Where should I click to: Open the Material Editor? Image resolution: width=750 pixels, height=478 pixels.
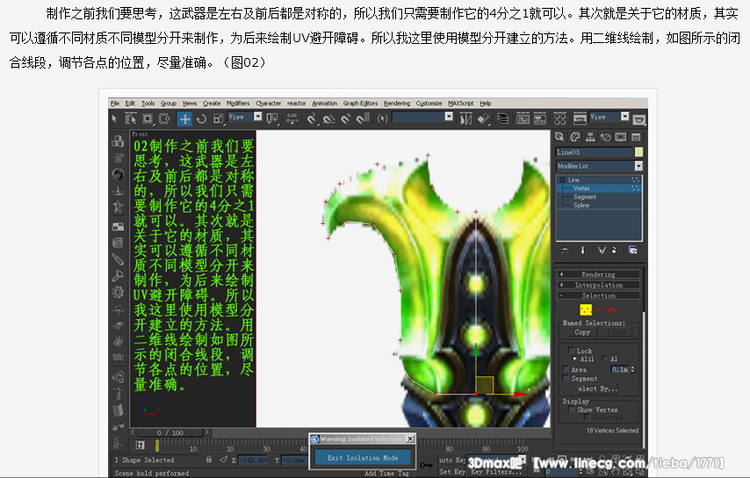pyautogui.click(x=560, y=118)
